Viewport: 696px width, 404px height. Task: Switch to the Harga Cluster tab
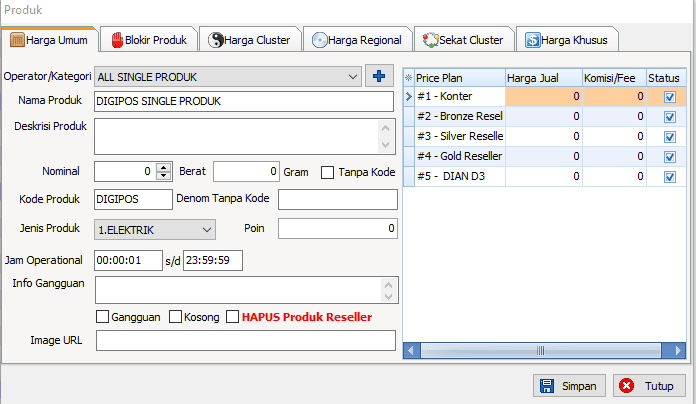click(x=249, y=40)
